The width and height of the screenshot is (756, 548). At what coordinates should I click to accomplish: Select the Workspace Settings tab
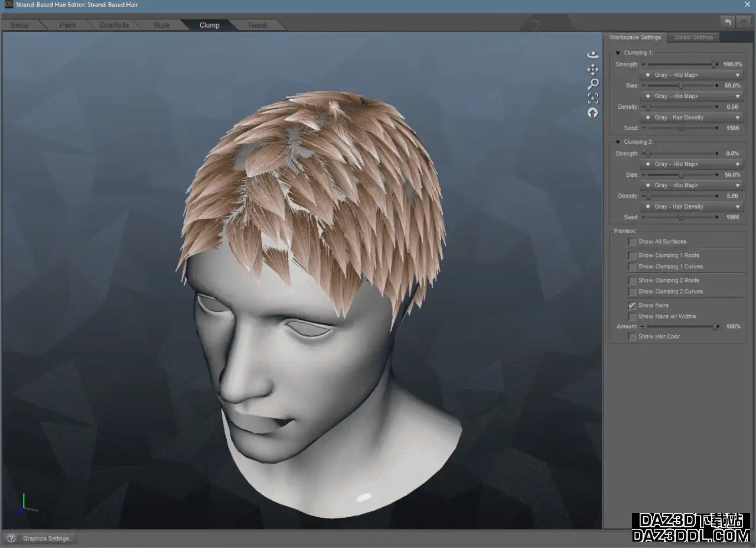tap(635, 37)
